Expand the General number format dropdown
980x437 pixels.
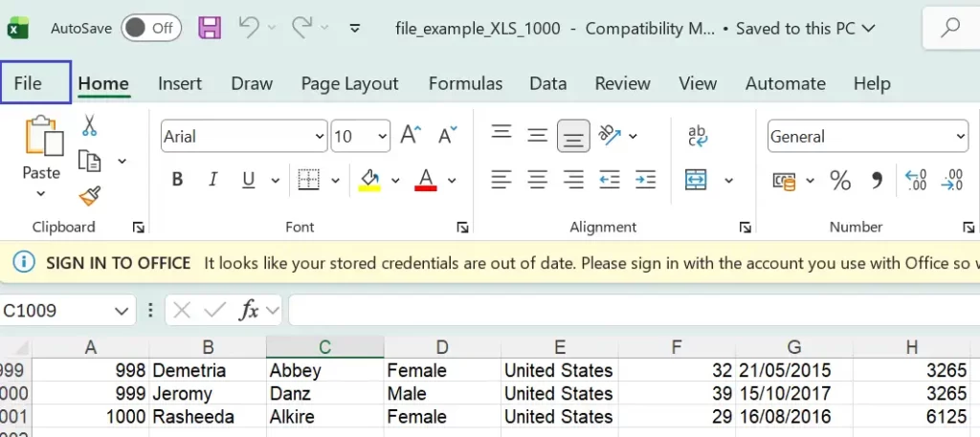pos(960,137)
